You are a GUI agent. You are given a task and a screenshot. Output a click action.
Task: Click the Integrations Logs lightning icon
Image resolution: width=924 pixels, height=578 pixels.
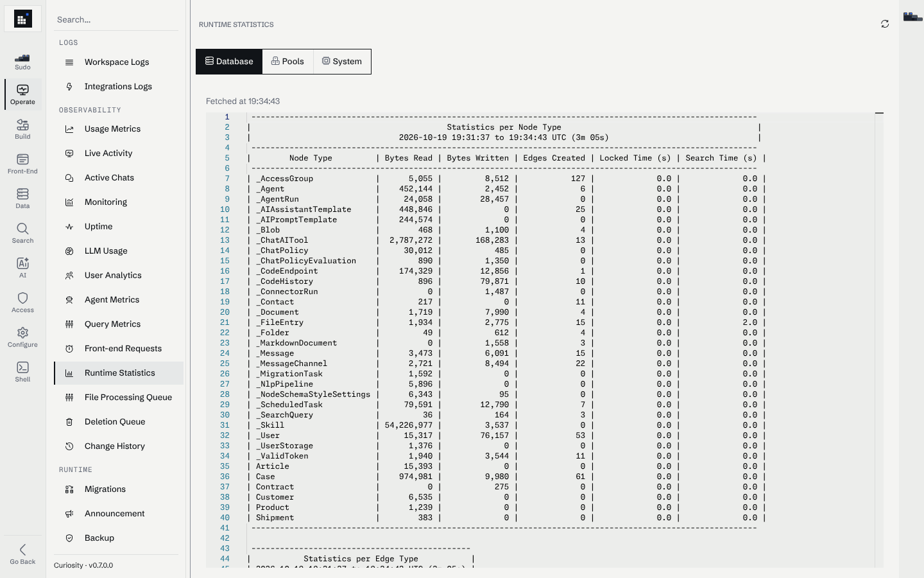(69, 87)
